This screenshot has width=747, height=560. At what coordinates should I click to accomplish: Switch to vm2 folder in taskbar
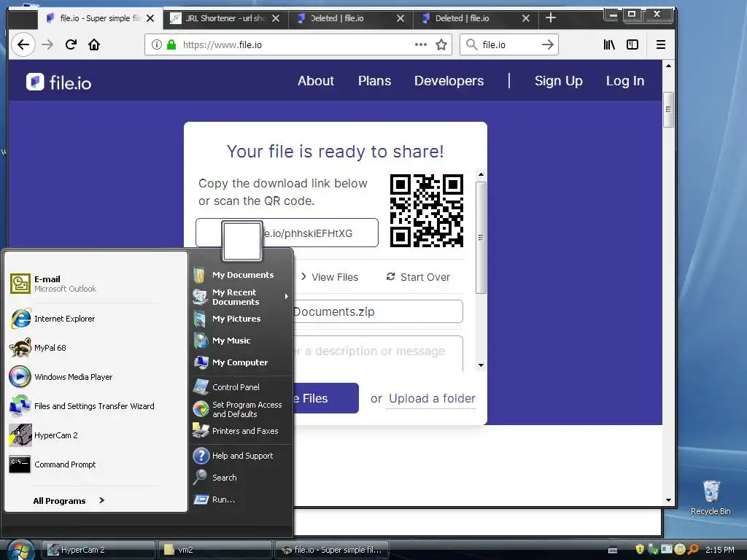(215, 550)
